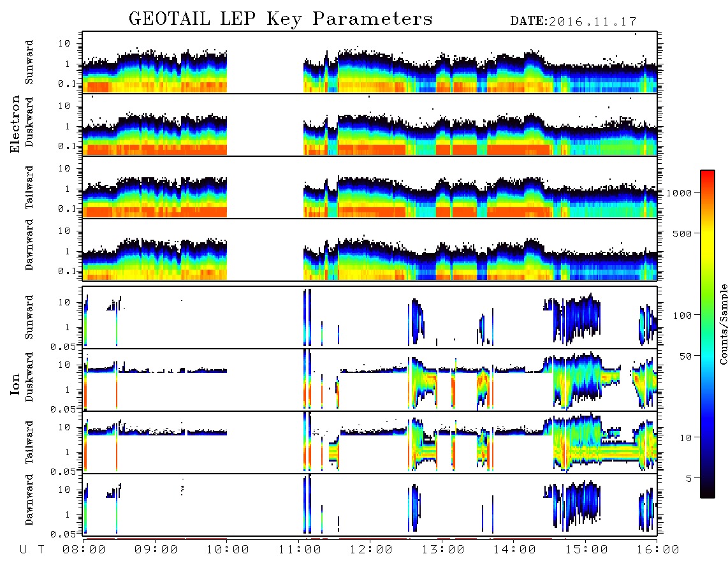Select the Ion 'Sunward' axis label
728x561 pixels.
coord(29,317)
